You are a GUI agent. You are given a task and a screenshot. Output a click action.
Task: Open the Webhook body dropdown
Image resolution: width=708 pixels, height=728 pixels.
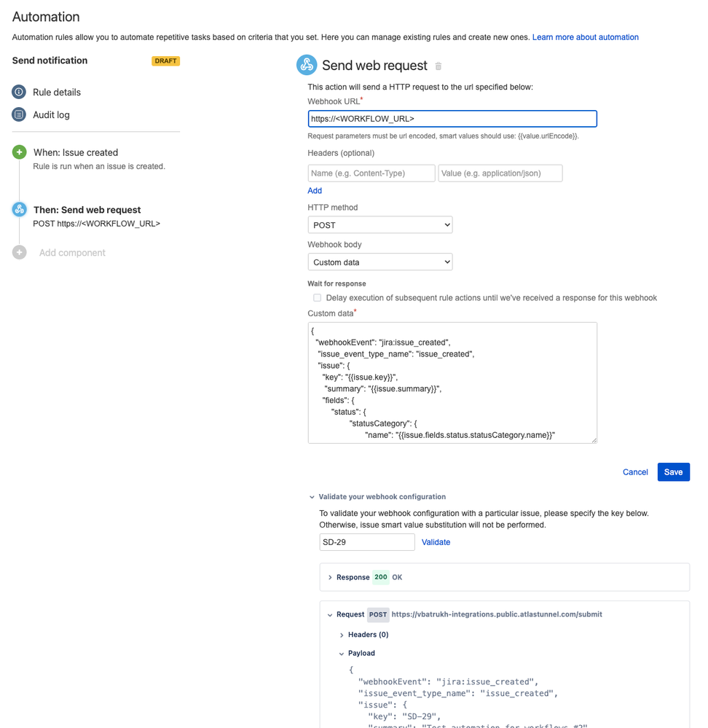(x=379, y=262)
